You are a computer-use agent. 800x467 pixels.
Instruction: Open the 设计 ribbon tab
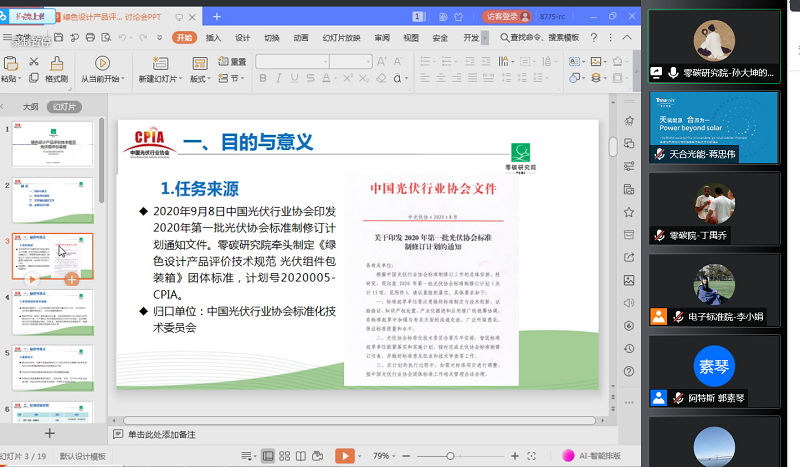pos(242,37)
